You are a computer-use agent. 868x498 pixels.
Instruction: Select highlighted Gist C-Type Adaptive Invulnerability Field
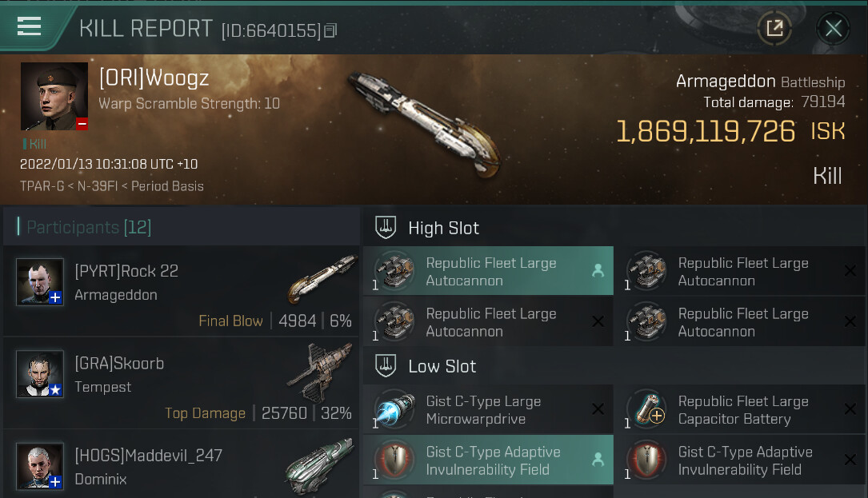coord(488,460)
